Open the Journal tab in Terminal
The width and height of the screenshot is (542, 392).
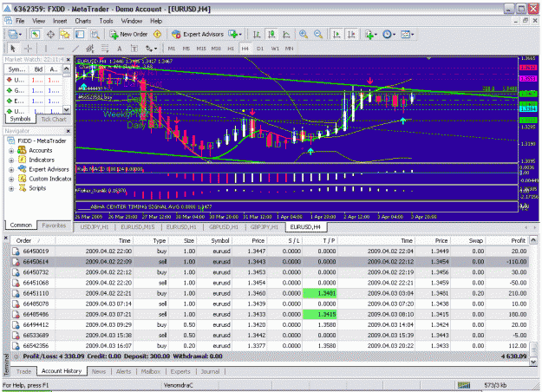tap(210, 371)
